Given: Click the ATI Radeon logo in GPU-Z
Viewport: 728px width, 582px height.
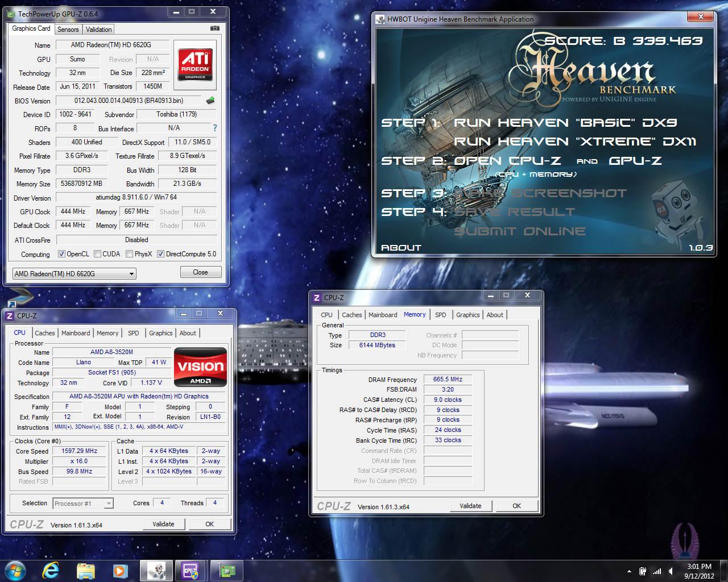Looking at the screenshot, I should click(x=196, y=64).
